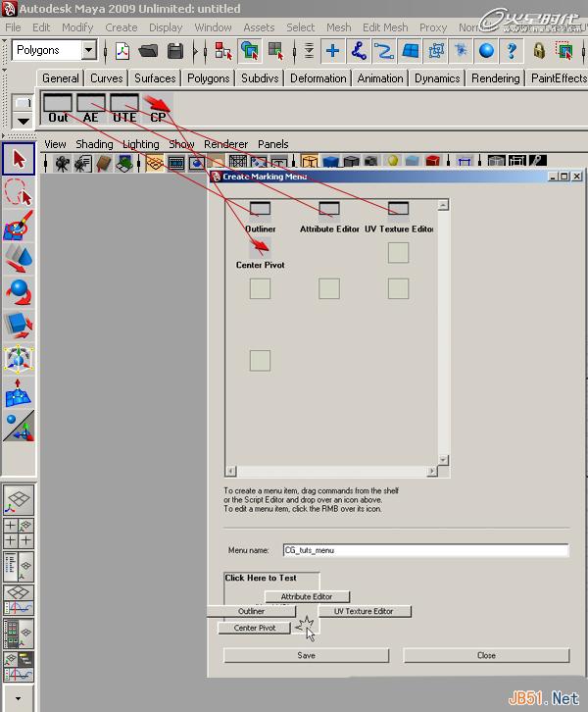Choose UV Texture Editor in test marking menu
This screenshot has width=588, height=712.
click(x=364, y=611)
